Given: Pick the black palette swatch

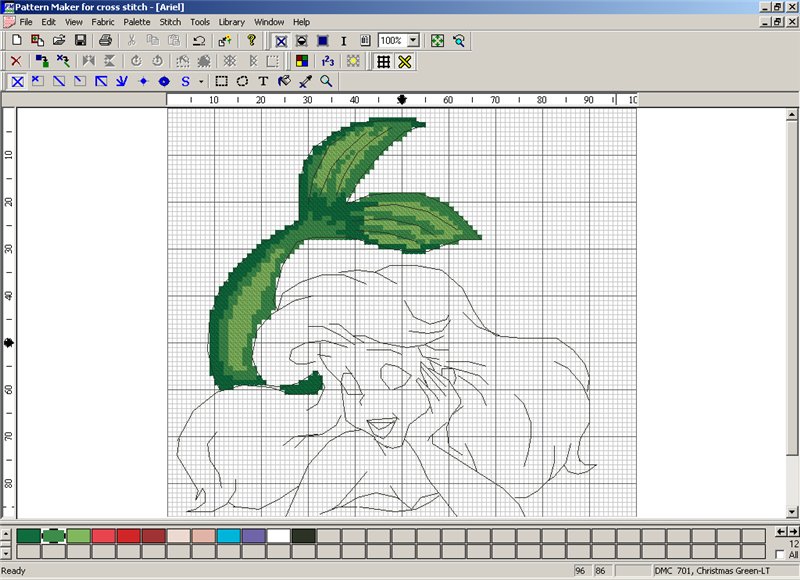Looking at the screenshot, I should [x=304, y=536].
